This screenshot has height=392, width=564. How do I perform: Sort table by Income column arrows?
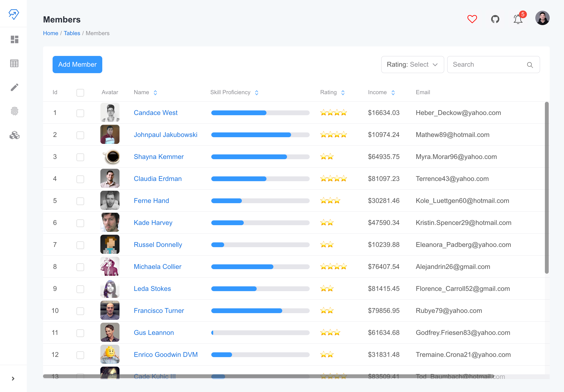[x=393, y=93]
